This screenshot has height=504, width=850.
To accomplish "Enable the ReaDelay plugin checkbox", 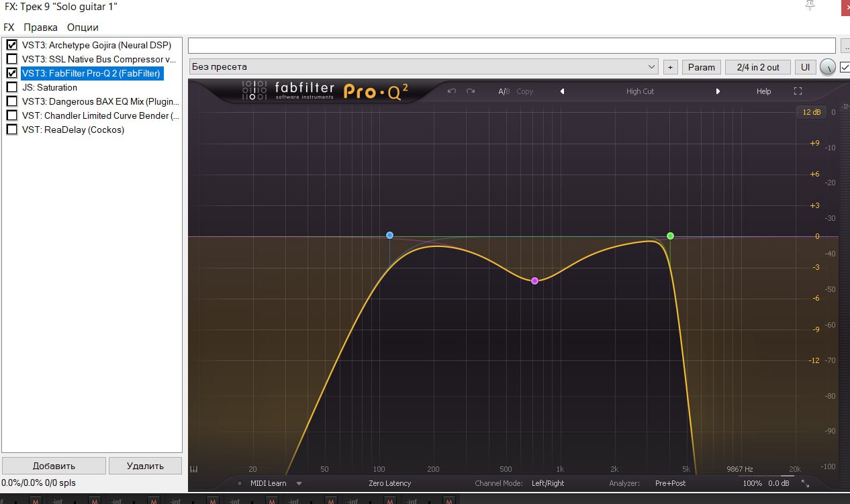I will pyautogui.click(x=11, y=130).
